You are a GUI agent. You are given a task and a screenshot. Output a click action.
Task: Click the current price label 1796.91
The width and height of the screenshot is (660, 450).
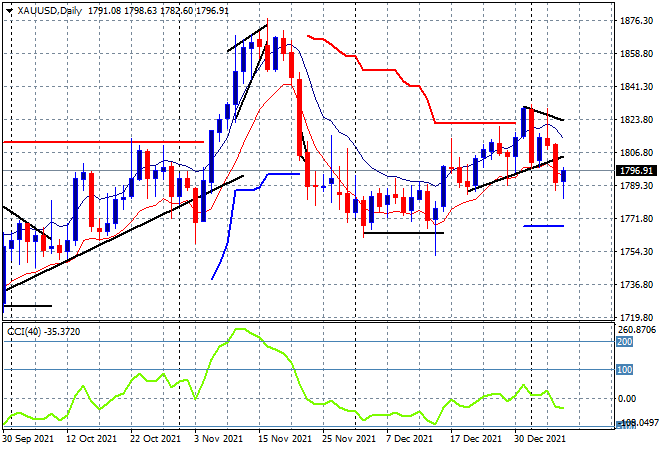point(636,170)
